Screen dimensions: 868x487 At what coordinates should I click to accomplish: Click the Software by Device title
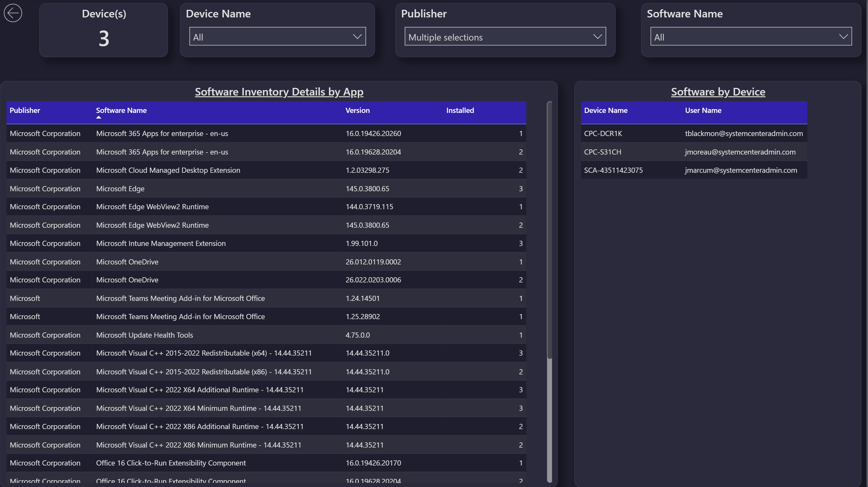[718, 92]
